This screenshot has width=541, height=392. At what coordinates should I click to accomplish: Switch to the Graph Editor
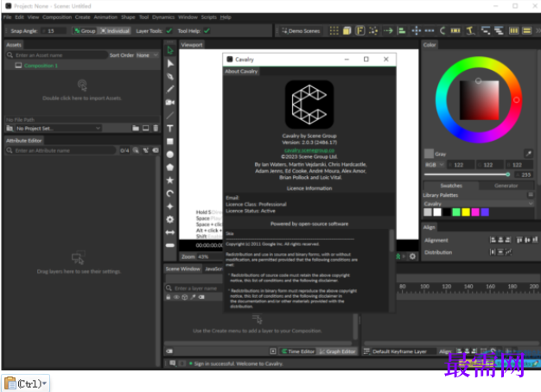337,351
